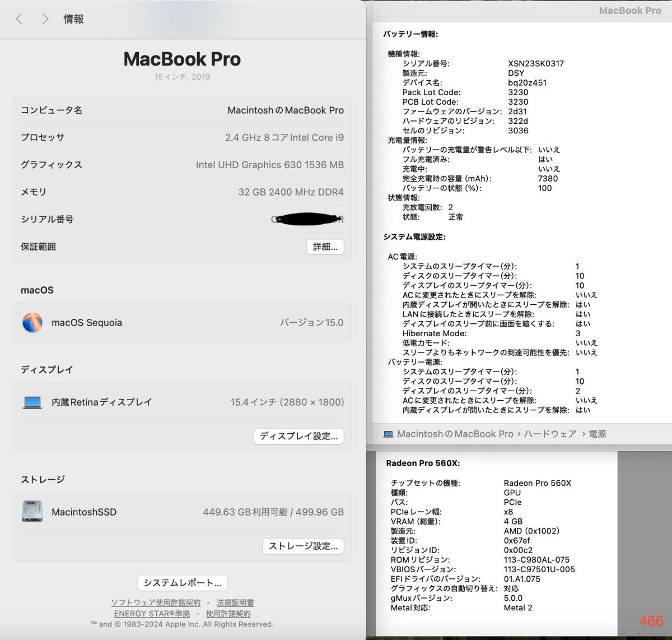Select Macintosh の MacBook Pro in path bar
This screenshot has width=672, height=640.
click(x=455, y=434)
